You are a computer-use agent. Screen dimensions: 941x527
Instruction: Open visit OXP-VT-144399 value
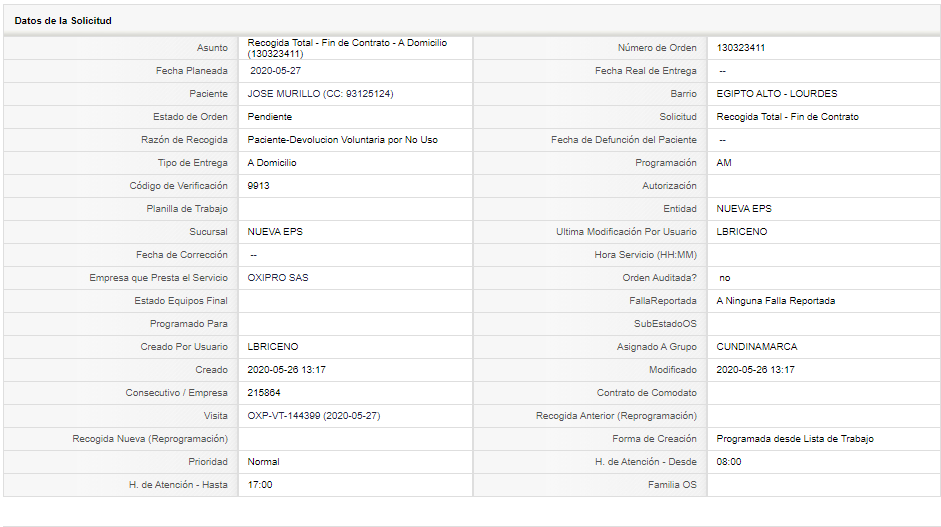(314, 415)
